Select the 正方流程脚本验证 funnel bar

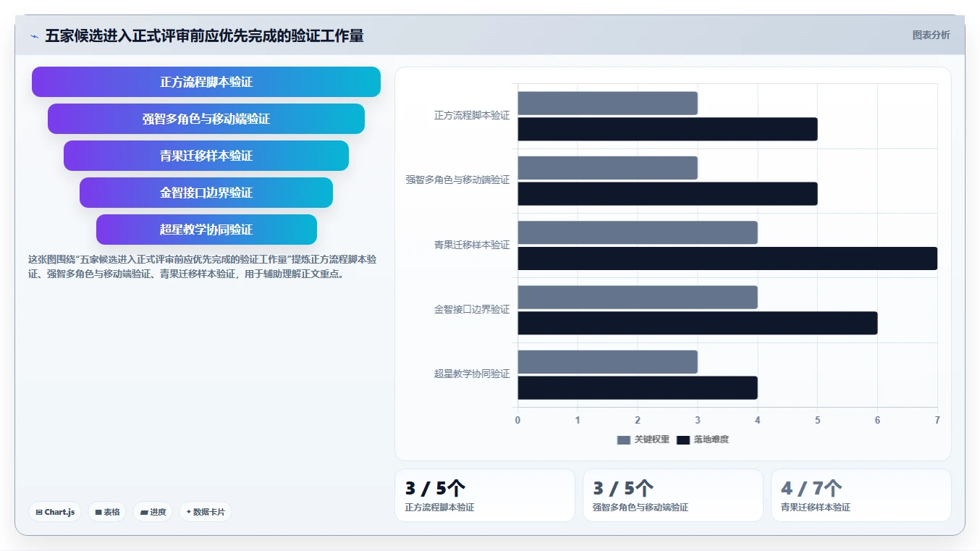pos(206,82)
